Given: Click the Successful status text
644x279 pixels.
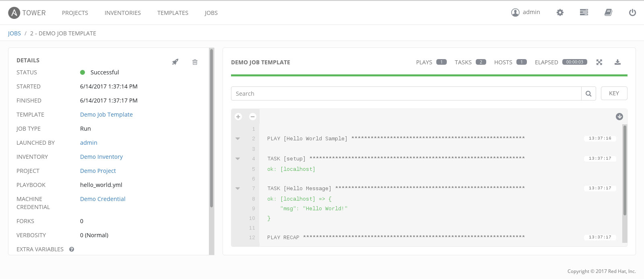Looking at the screenshot, I should coord(105,72).
